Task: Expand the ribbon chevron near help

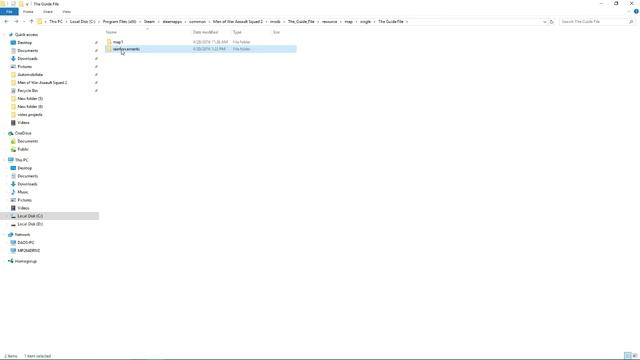Action: pyautogui.click(x=629, y=11)
